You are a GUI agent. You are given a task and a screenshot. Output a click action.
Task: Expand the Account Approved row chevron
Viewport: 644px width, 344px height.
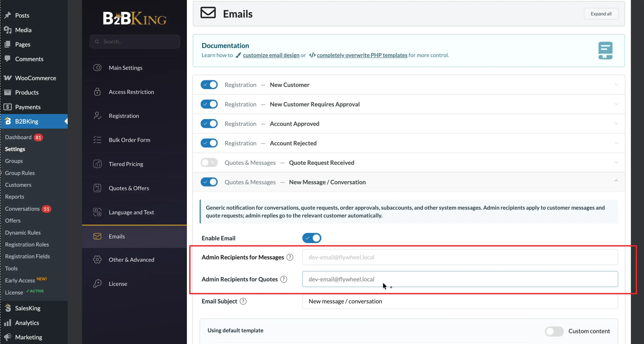616,124
